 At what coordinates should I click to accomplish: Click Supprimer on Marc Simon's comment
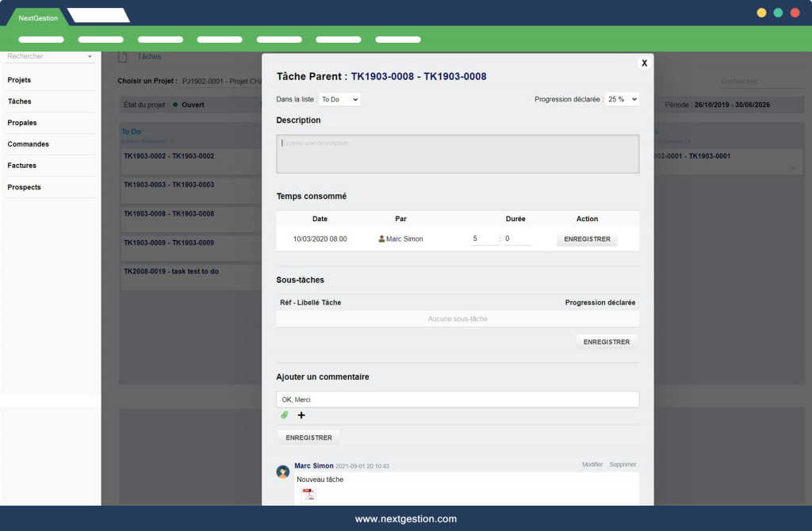622,464
